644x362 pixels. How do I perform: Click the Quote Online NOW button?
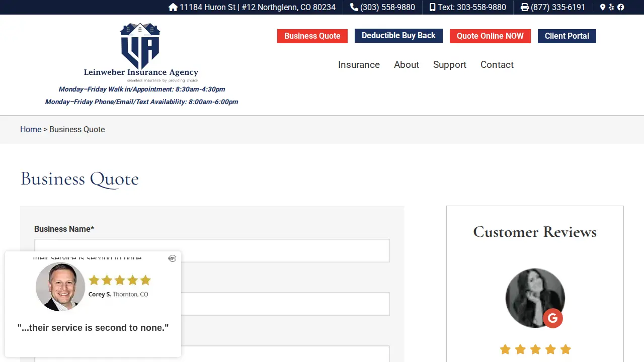[x=490, y=36]
